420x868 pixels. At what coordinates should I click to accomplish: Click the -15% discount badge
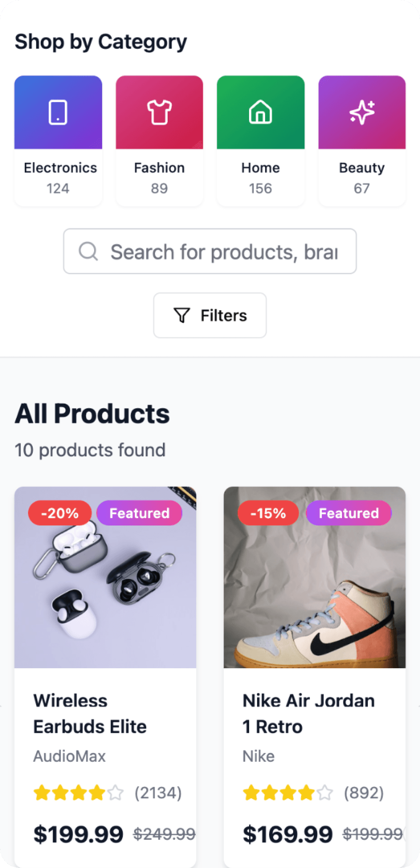click(x=268, y=513)
